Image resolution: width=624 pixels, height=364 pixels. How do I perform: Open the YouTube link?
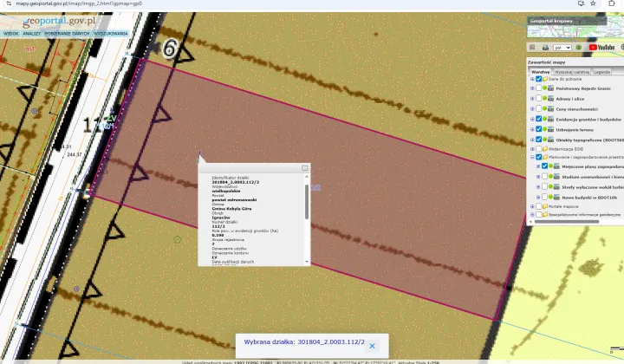602,48
